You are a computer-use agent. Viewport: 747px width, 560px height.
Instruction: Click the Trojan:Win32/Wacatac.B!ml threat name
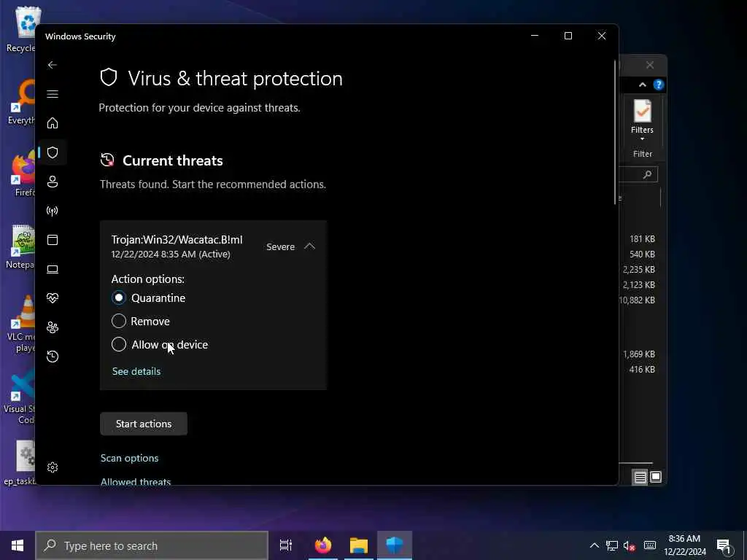[177, 239]
